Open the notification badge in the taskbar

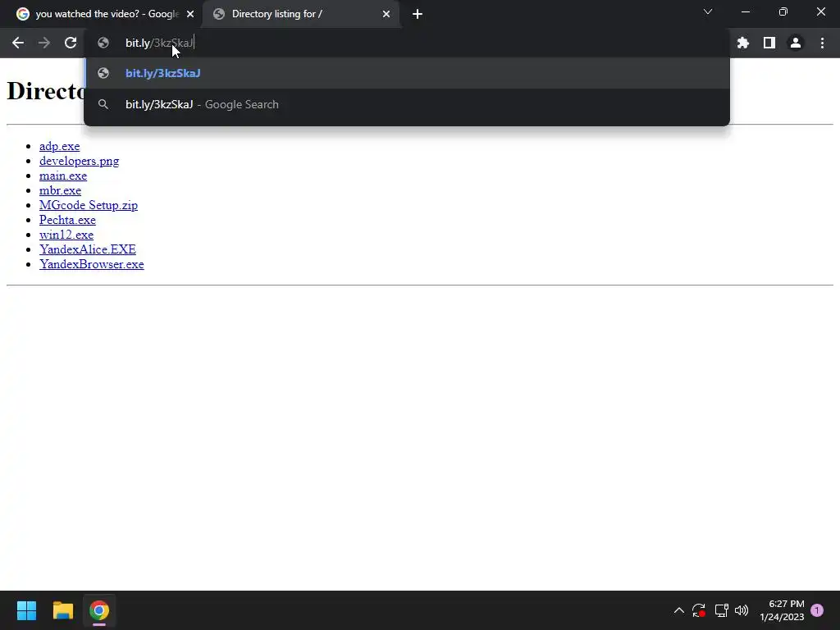tap(817, 610)
